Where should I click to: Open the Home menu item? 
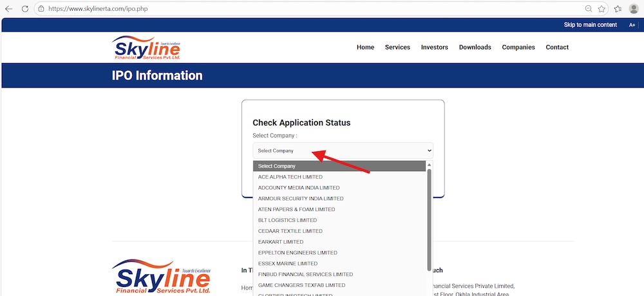(366, 47)
